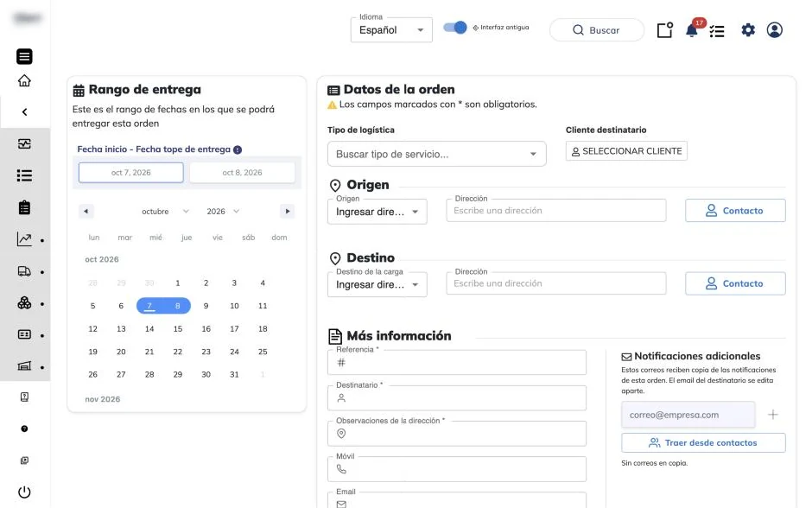This screenshot has height=508, width=812.
Task: Click the correo@empresa.com email field
Action: (688, 415)
